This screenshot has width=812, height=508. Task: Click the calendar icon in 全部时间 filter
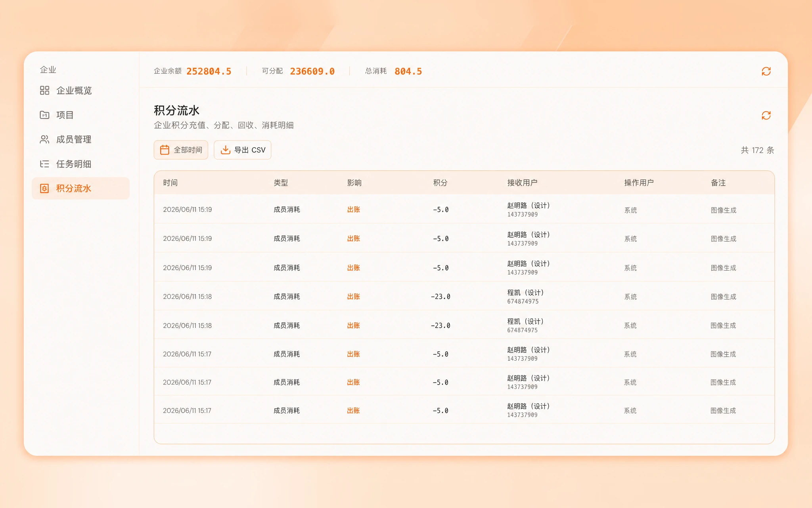pos(165,150)
